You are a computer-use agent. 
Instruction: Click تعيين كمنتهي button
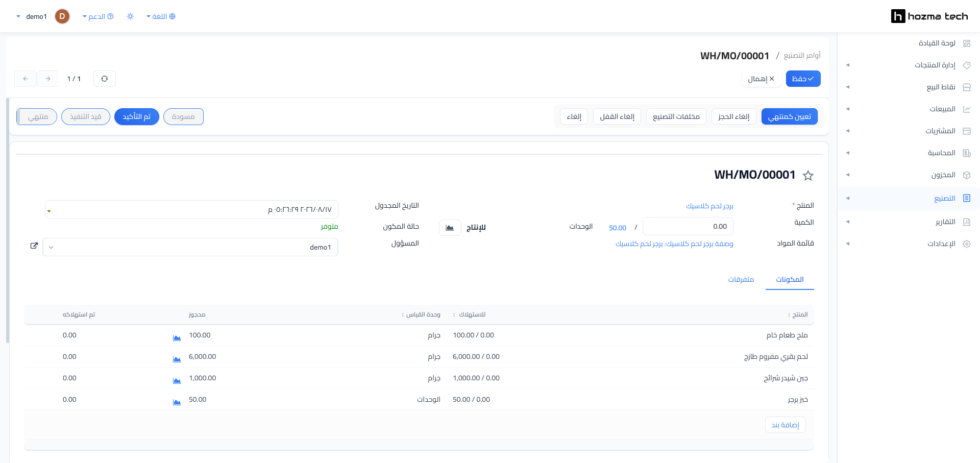[x=790, y=116]
